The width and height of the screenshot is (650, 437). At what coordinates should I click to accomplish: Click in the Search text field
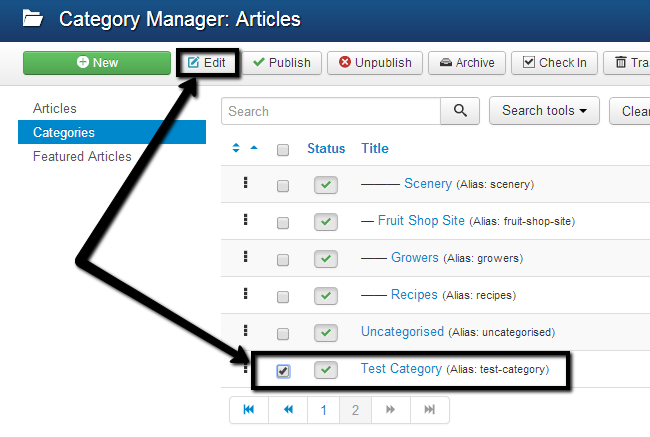pyautogui.click(x=331, y=111)
